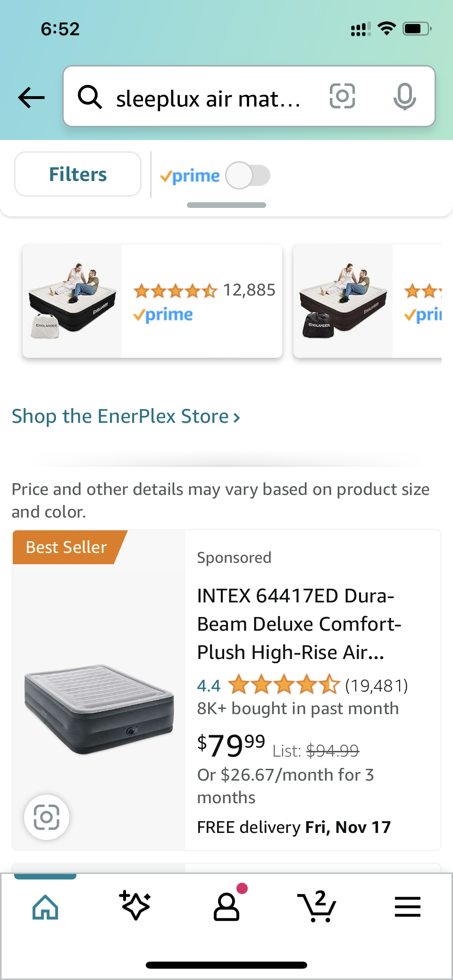Tap the INTEX 4.4 star rating
Viewport: 453px width, 980px height.
283,685
